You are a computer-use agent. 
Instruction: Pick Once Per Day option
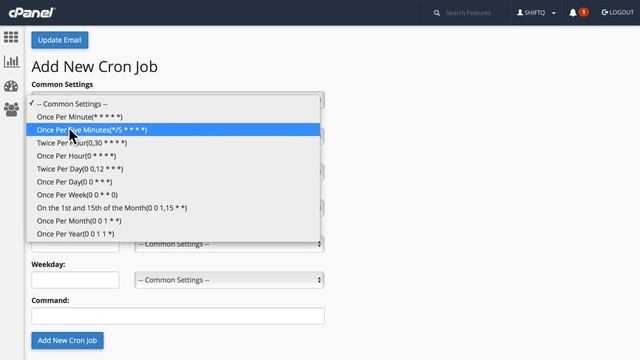pos(173,182)
